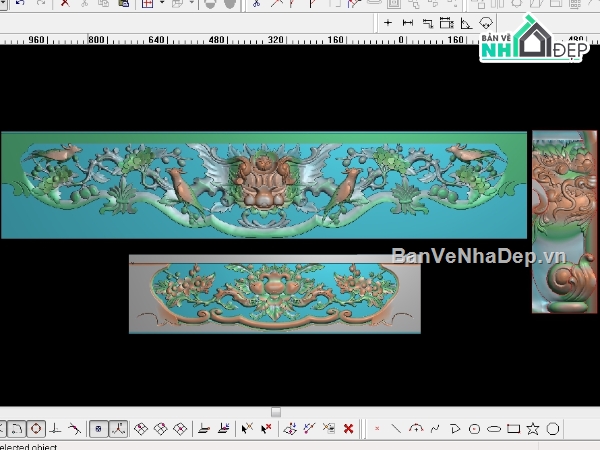Click the splitter handle below the canvas
The height and width of the screenshot is (450, 600).
click(x=276, y=412)
